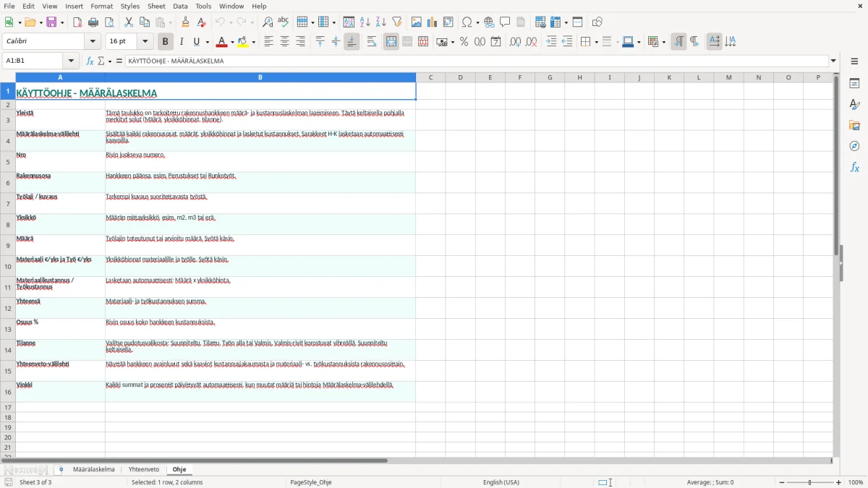
Task: Toggle the AutoFilter funnel icon
Action: coord(397,22)
